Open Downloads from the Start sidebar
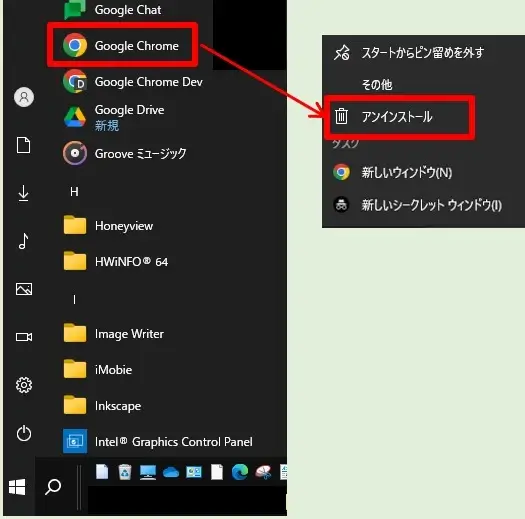 [24, 194]
